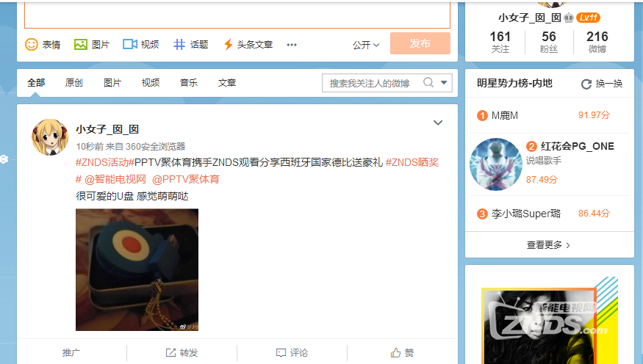The width and height of the screenshot is (643, 364).
Task: Expand the search options dropdown arrow
Action: [444, 83]
